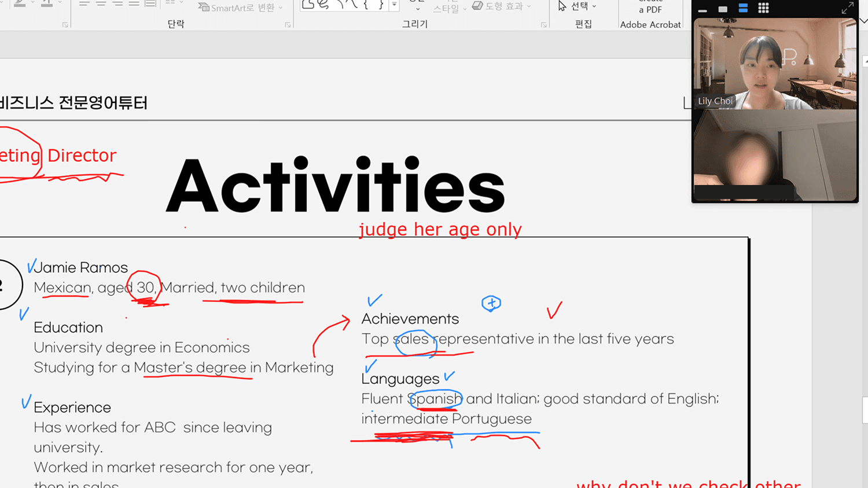Hide the video thumbnails with the minimize bar icon
Viewport: 868px width, 488px height.
coord(703,10)
